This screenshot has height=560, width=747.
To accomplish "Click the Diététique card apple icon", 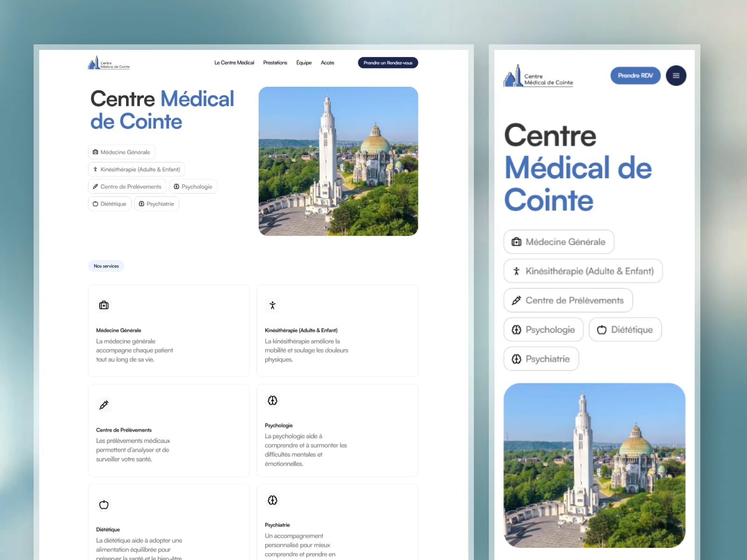I will tap(104, 504).
